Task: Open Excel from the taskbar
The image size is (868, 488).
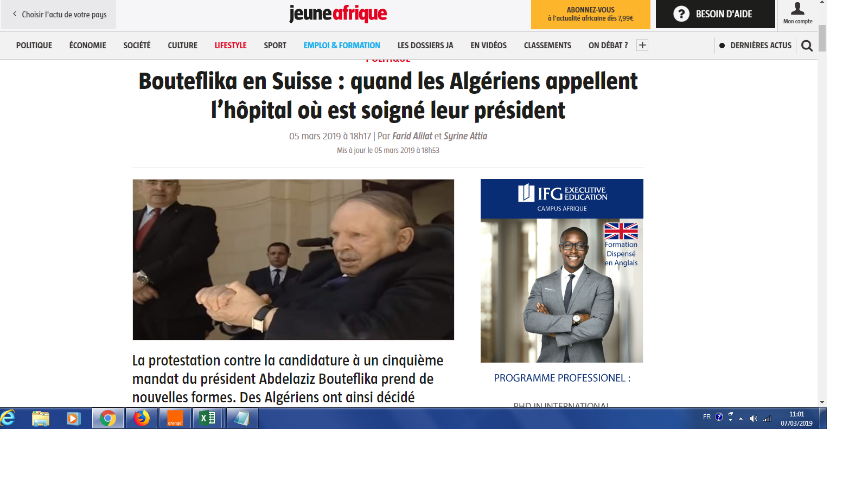Action: [208, 418]
